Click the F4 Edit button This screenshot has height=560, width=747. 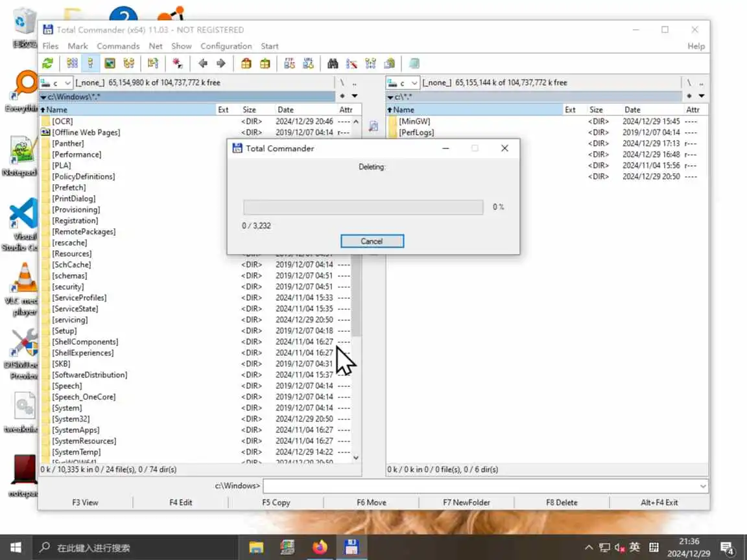[181, 502]
